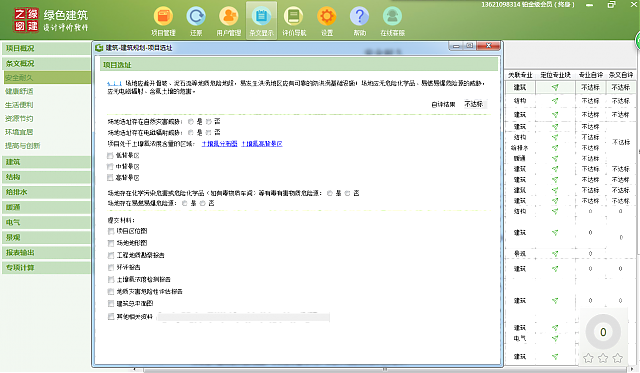
Task: Select 健康舒适 in the left menu
Action: [x=19, y=91]
